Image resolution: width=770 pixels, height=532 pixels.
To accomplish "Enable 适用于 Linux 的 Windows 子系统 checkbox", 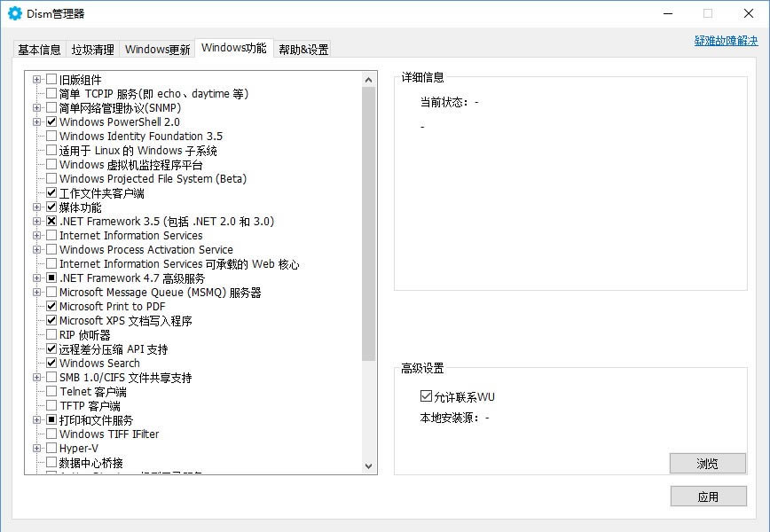I will (51, 150).
